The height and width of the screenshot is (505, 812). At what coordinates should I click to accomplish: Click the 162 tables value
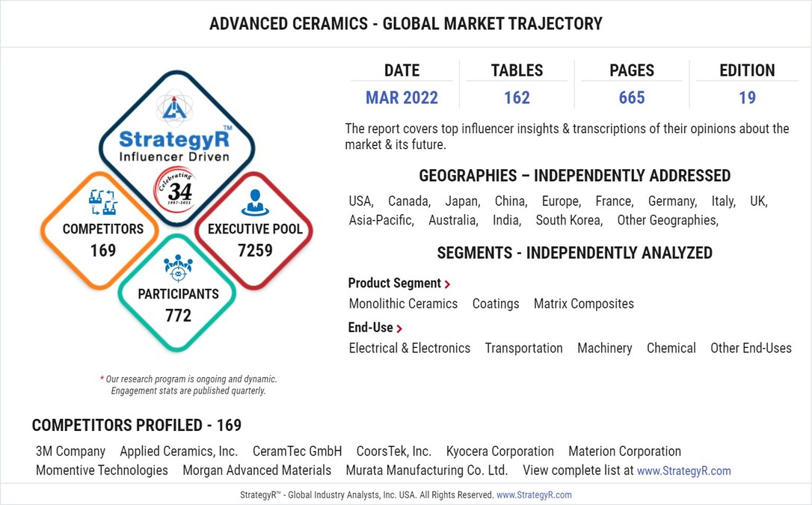pos(517,97)
